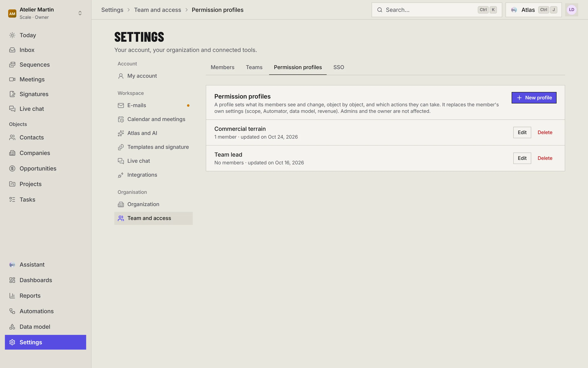Open the Atlas assistant button
This screenshot has height=368, width=588.
533,10
